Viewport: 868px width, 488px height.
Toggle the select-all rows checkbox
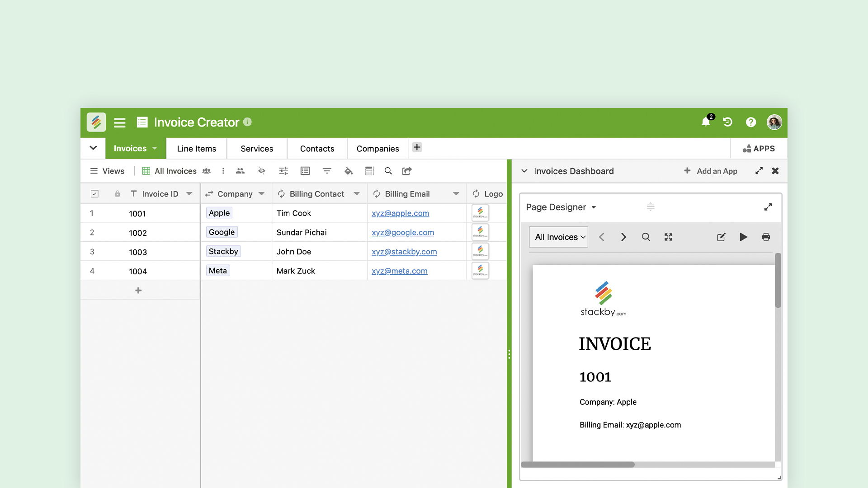[94, 194]
